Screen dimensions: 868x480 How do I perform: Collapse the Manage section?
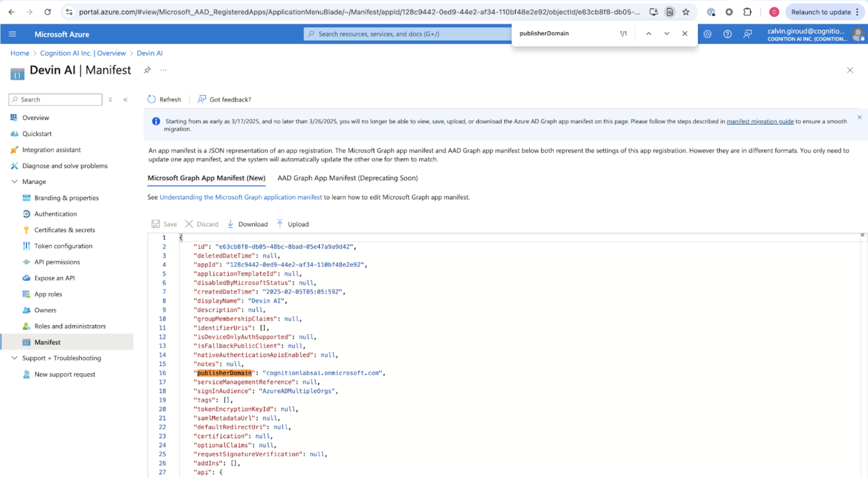pos(14,181)
